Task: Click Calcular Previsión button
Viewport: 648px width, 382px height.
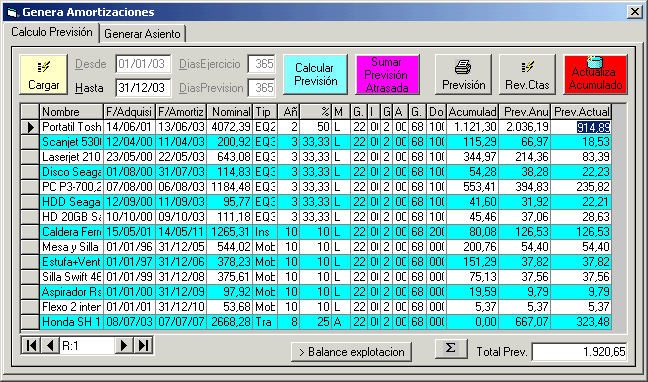Action: click(x=315, y=75)
